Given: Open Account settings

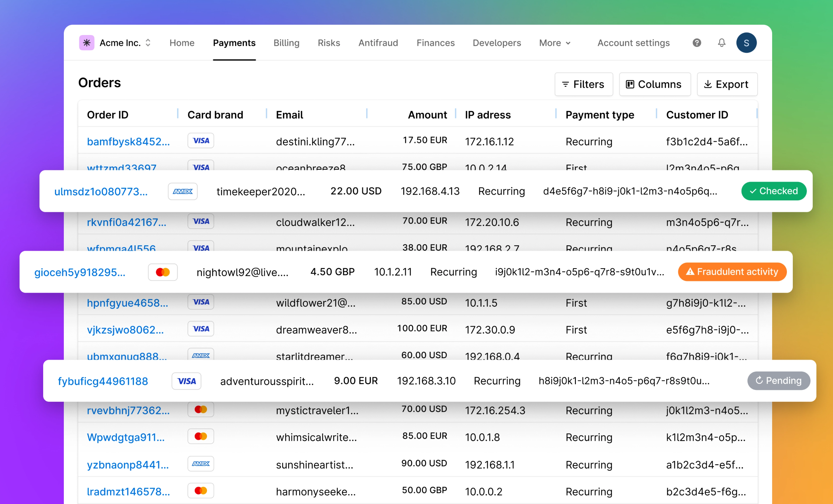Looking at the screenshot, I should 633,43.
